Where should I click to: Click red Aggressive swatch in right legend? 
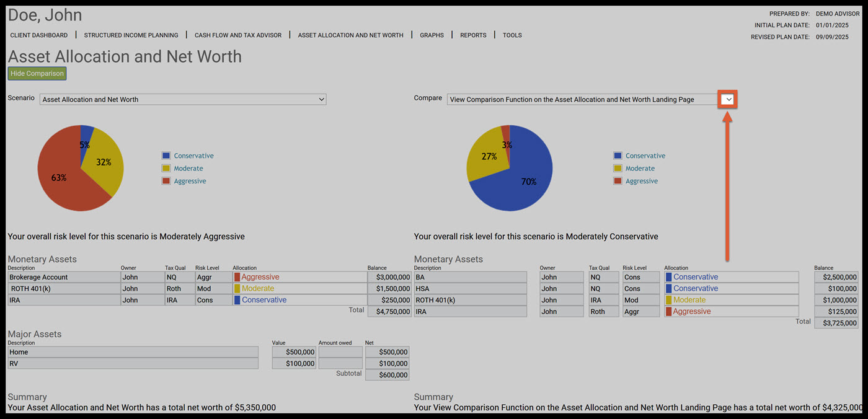pyautogui.click(x=618, y=181)
